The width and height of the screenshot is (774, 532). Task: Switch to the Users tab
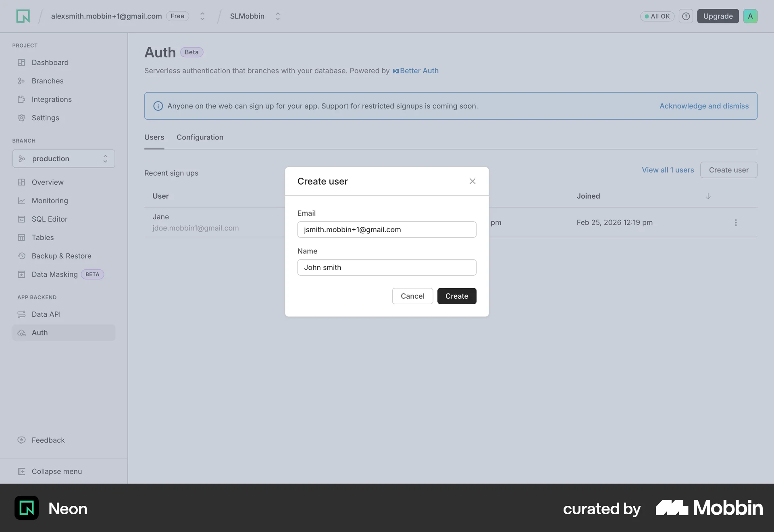(154, 137)
